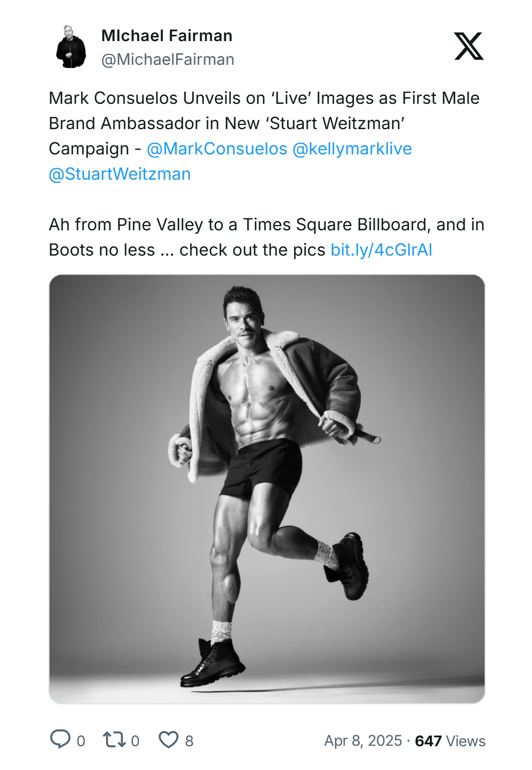
Task: Click the reply count beside the speech bubble
Action: click(81, 741)
